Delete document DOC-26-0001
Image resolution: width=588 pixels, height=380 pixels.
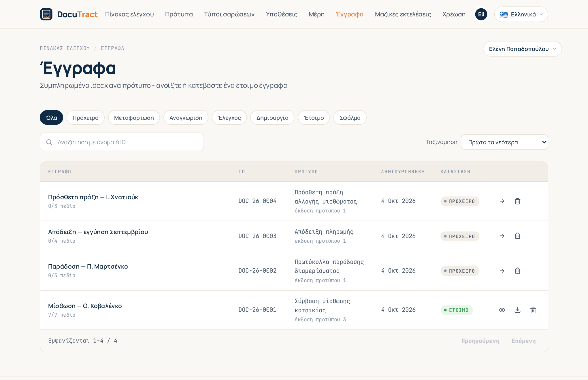tap(533, 310)
